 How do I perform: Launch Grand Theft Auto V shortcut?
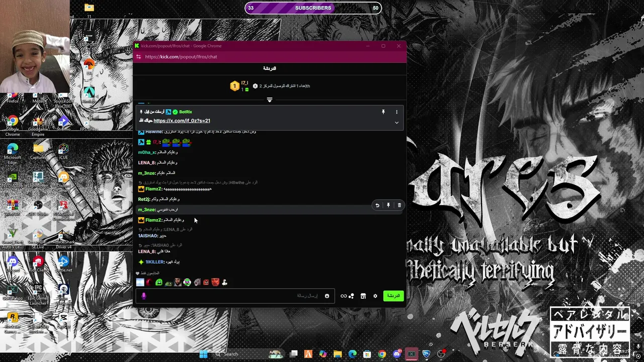tap(13, 238)
